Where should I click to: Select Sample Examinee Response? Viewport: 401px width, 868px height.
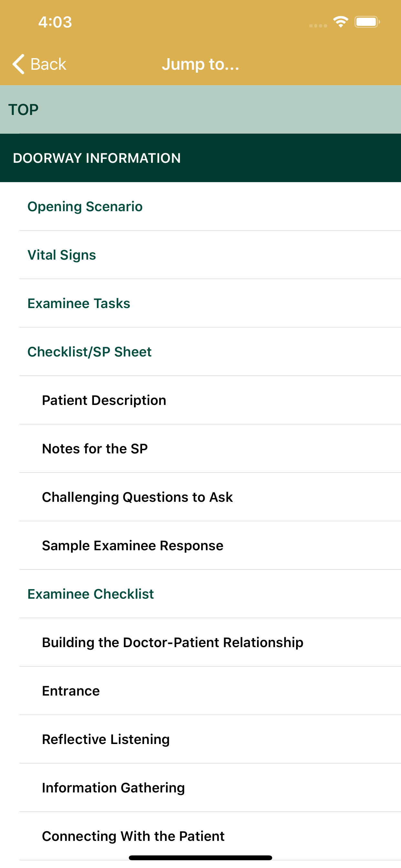coord(133,545)
